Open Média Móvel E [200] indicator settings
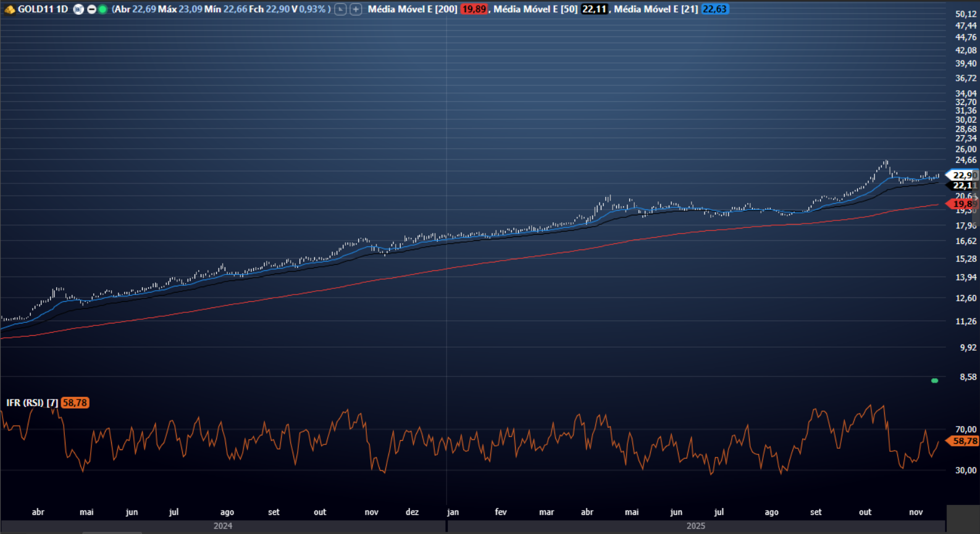 (x=412, y=9)
